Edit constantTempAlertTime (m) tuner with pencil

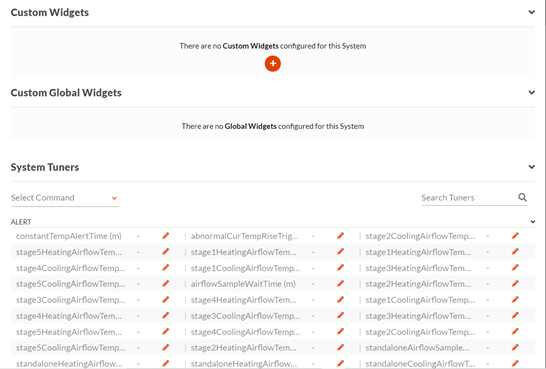(x=165, y=236)
